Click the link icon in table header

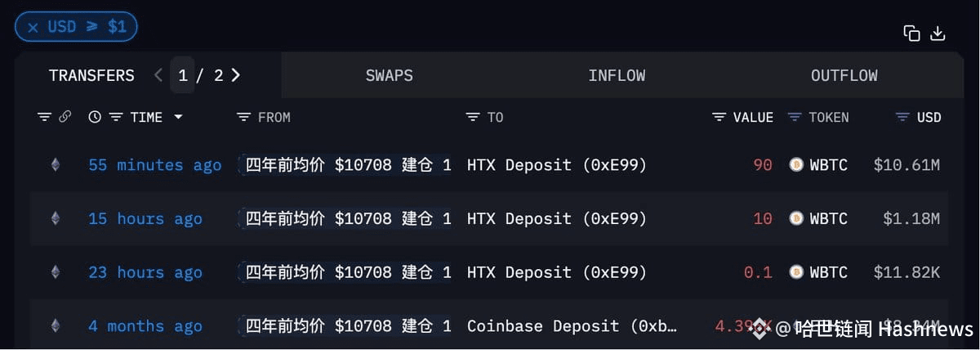(x=65, y=117)
